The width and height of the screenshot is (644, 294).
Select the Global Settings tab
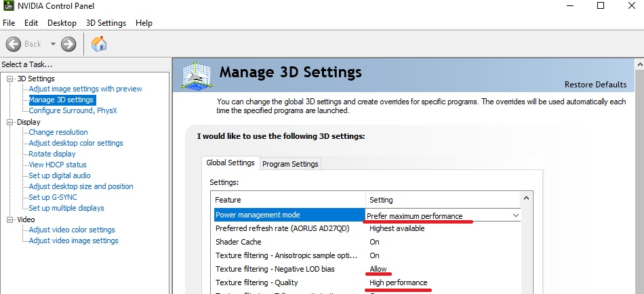230,163
